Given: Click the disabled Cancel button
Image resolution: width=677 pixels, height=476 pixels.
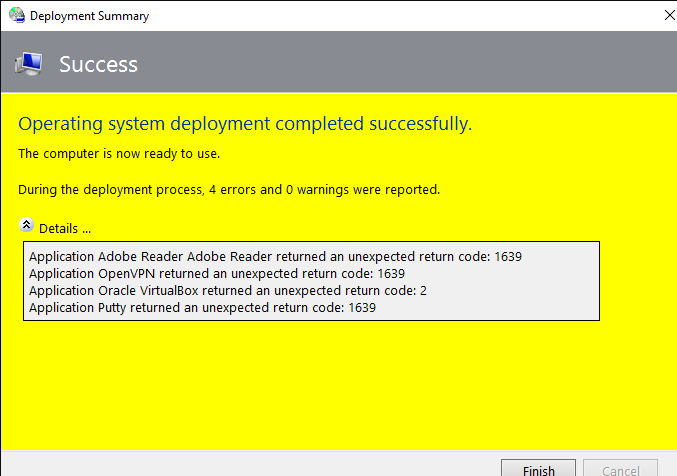Looking at the screenshot, I should 620,468.
